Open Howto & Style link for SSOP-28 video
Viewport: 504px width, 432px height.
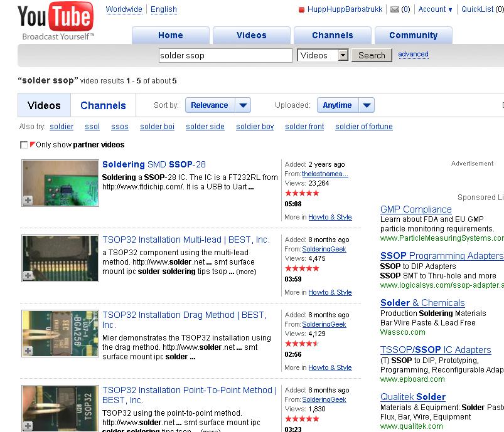pos(330,217)
